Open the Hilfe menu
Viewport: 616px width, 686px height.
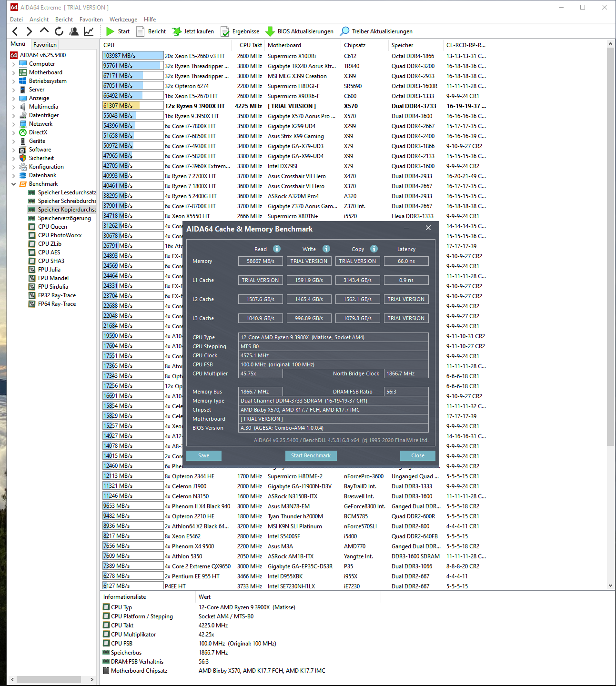(150, 20)
